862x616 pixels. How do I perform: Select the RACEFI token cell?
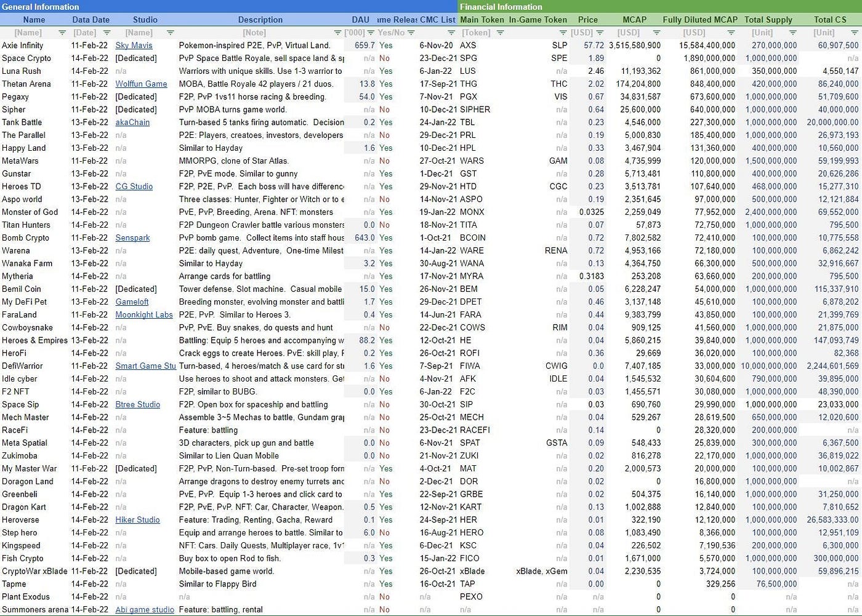click(475, 430)
